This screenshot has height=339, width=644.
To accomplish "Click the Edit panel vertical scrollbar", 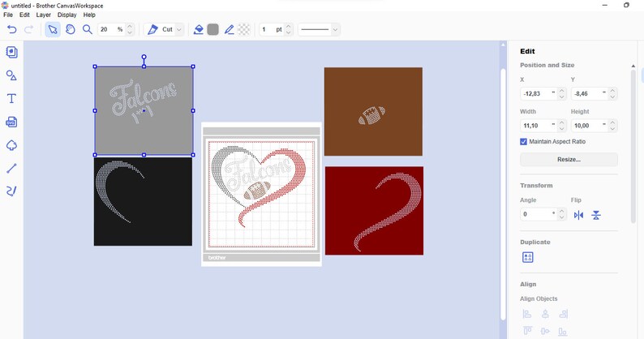I will [633, 146].
